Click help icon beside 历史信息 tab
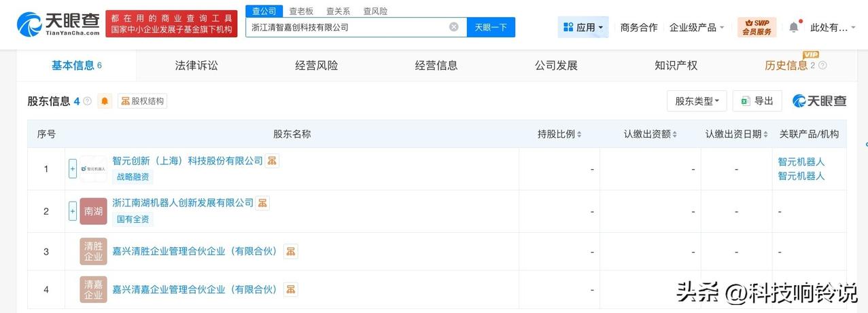868x313 pixels. click(x=822, y=65)
